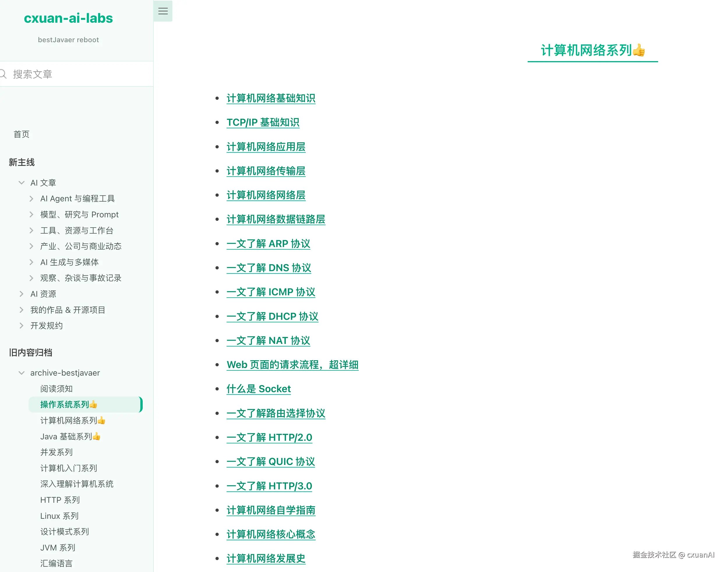Screen dimensions: 728x572
Task: Go to 首页 in the sidebar
Action: click(x=22, y=134)
